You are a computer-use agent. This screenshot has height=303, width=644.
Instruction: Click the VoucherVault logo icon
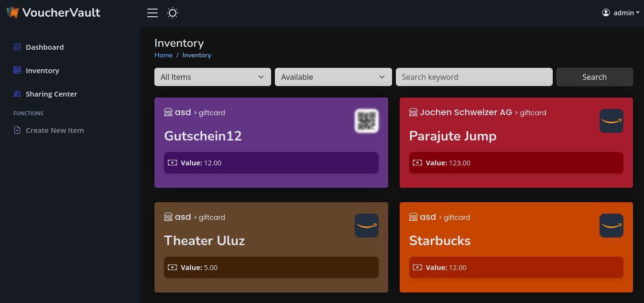13,12
